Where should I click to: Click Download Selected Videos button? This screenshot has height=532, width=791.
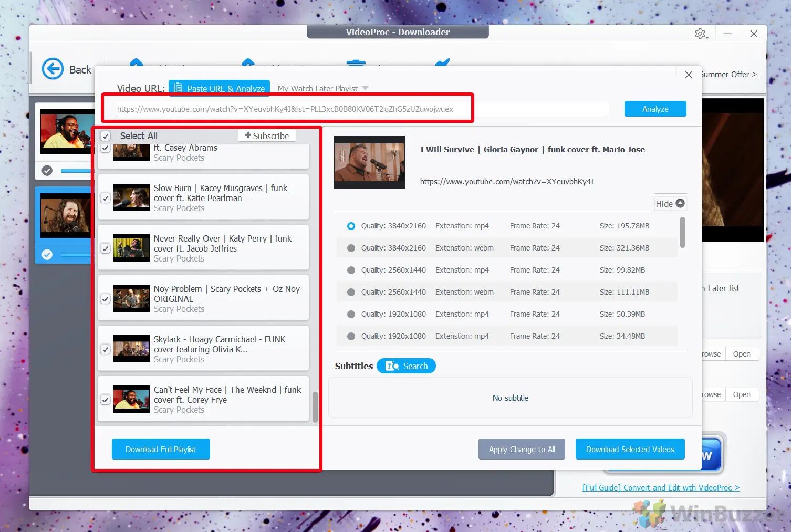[630, 449]
